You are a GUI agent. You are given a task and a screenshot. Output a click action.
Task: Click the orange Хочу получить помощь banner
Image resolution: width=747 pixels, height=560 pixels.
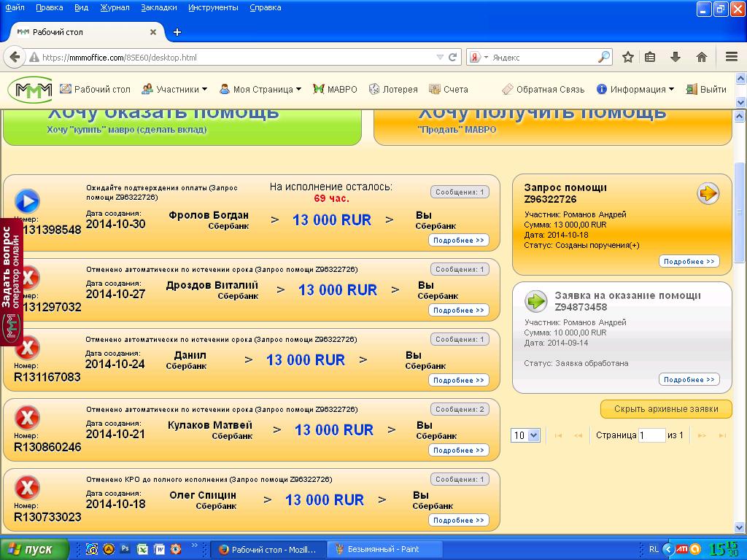click(553, 127)
